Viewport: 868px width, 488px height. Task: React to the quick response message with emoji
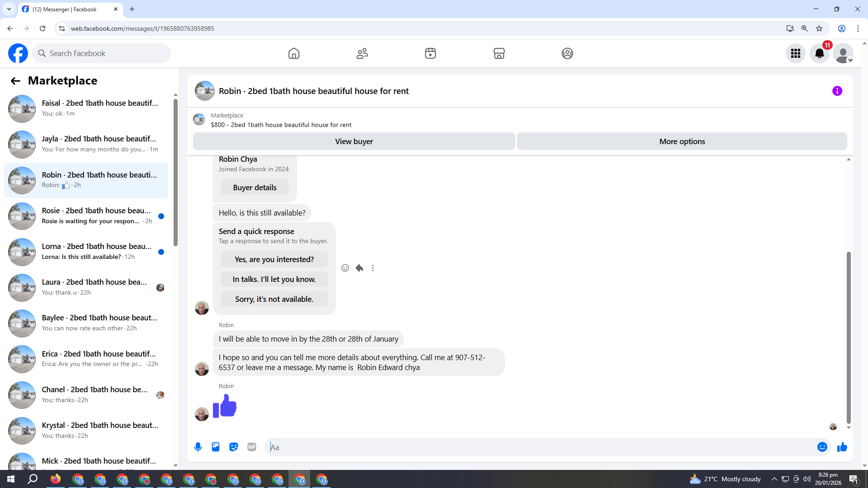click(x=345, y=268)
